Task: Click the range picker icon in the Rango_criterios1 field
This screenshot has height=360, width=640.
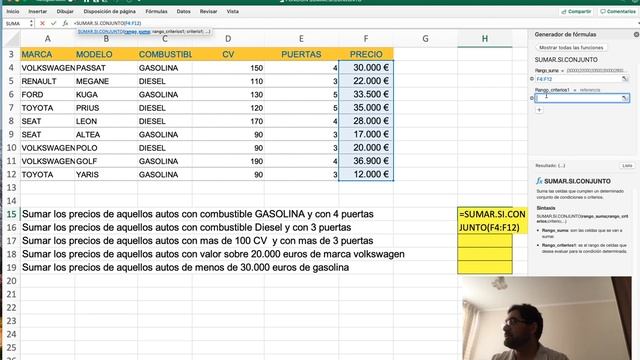Action: tap(624, 98)
